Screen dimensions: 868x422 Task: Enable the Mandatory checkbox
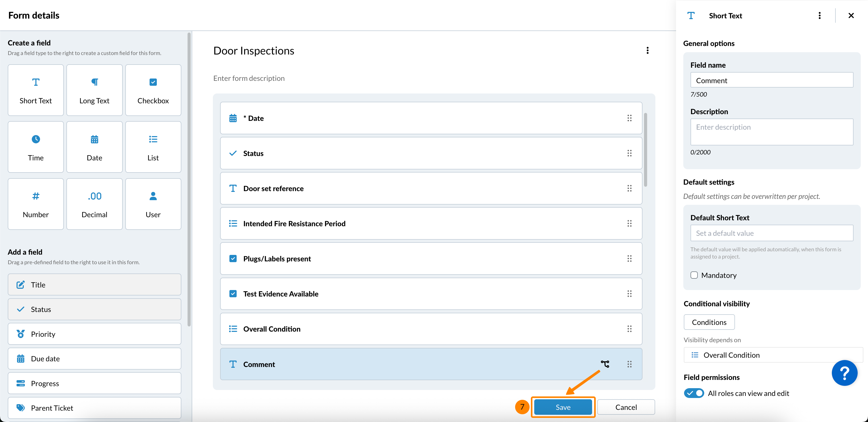694,275
